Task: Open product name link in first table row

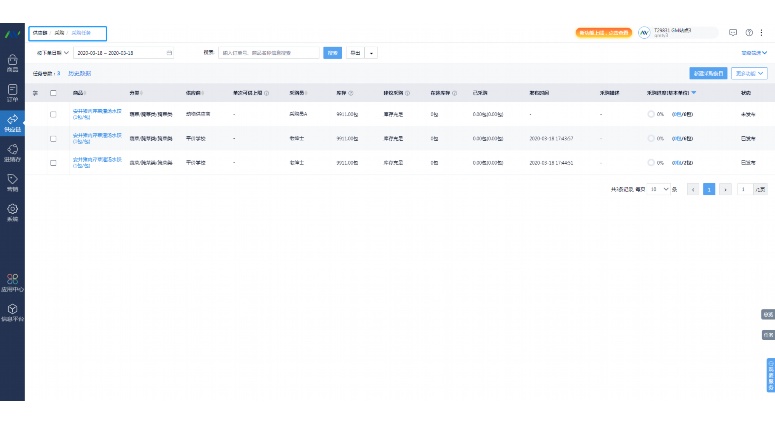Action: [97, 114]
